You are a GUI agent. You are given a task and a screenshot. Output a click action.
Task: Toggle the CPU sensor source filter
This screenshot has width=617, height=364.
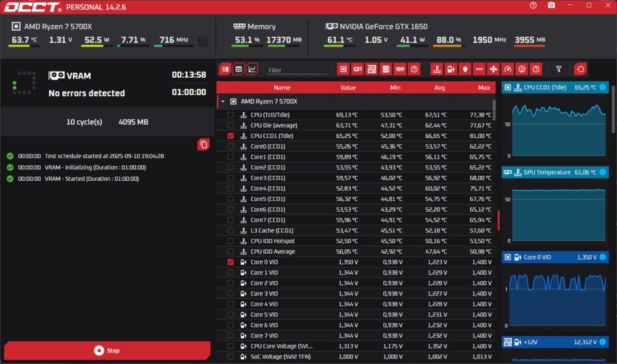pos(344,69)
